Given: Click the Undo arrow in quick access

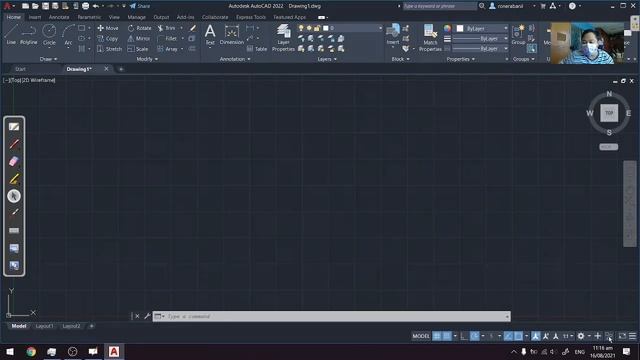Looking at the screenshot, I should click(x=96, y=6).
